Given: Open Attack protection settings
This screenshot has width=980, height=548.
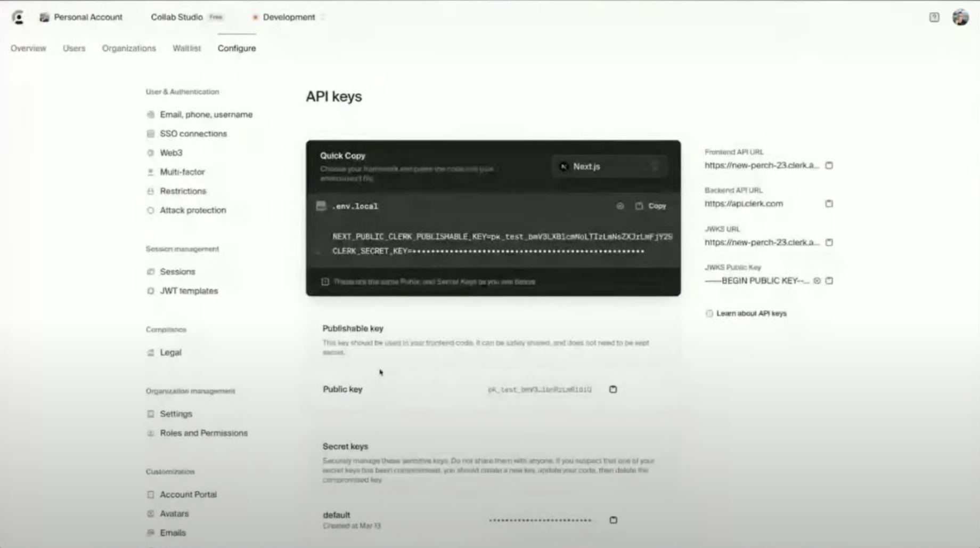Looking at the screenshot, I should (x=192, y=210).
